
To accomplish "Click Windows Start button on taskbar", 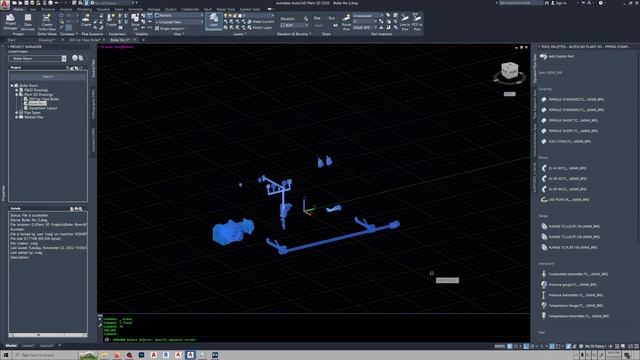I will click(6, 356).
